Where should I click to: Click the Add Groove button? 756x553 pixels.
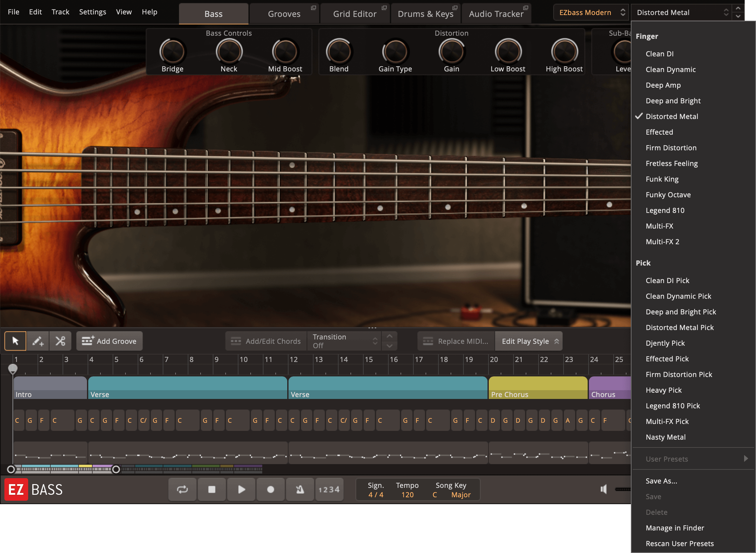[110, 341]
